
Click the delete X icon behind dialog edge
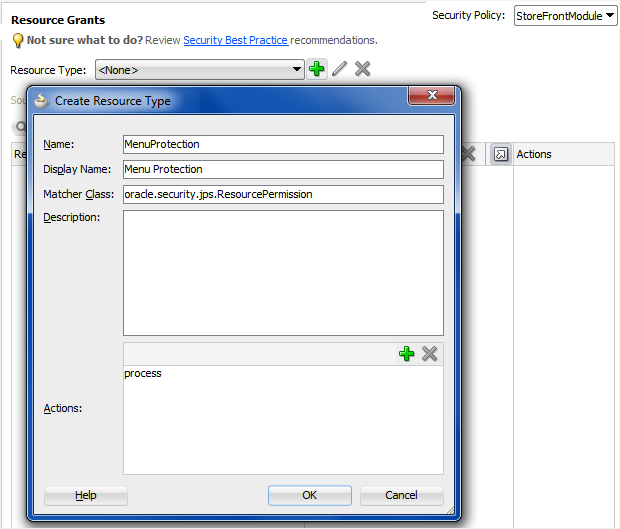pos(469,154)
